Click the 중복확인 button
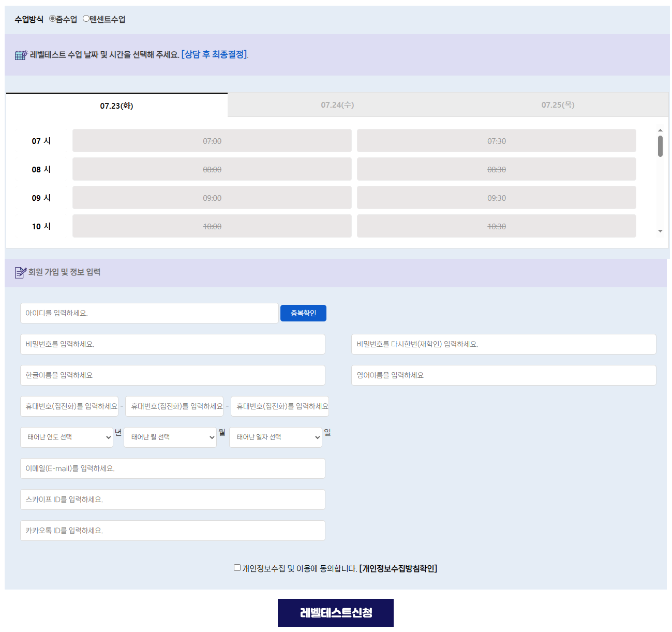 303,313
